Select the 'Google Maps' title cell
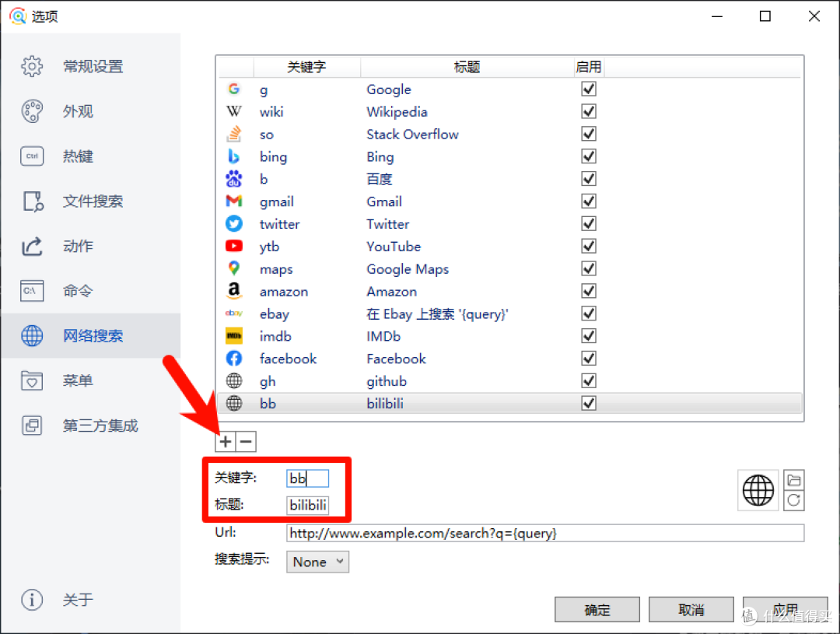Screen dimensions: 840x634 tap(408, 269)
